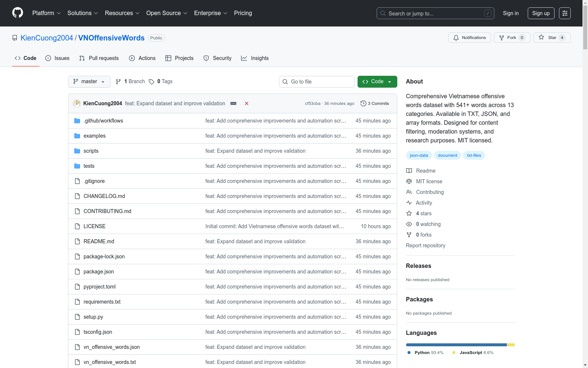
Task: Fork the repository
Action: 512,38
